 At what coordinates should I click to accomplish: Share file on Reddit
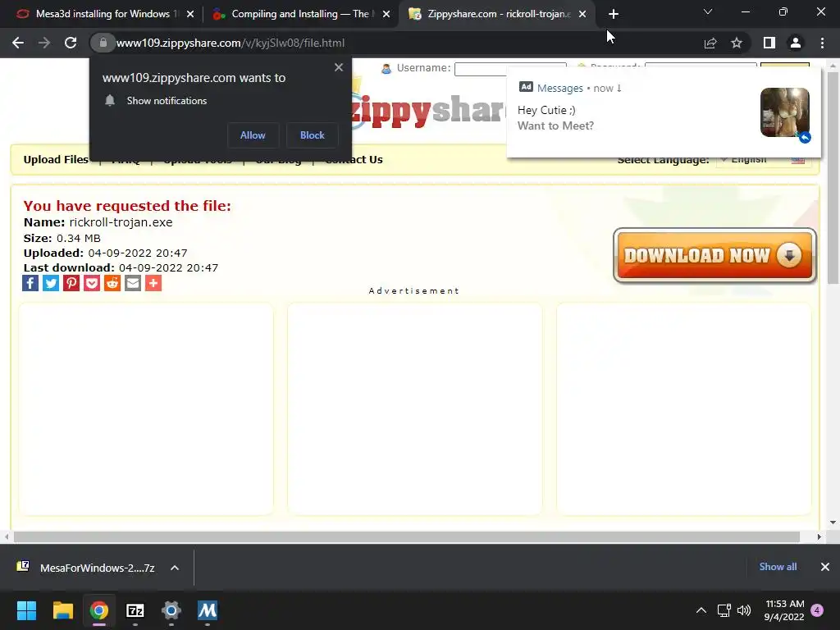click(x=112, y=283)
